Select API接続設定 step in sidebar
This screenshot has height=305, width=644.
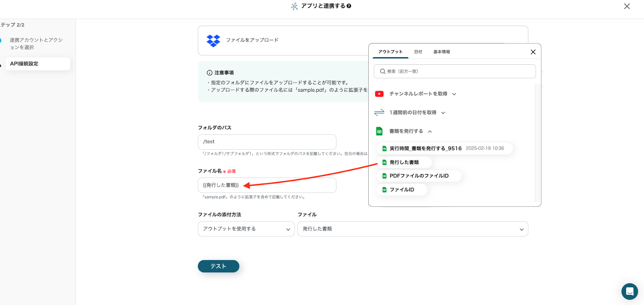tap(38, 64)
